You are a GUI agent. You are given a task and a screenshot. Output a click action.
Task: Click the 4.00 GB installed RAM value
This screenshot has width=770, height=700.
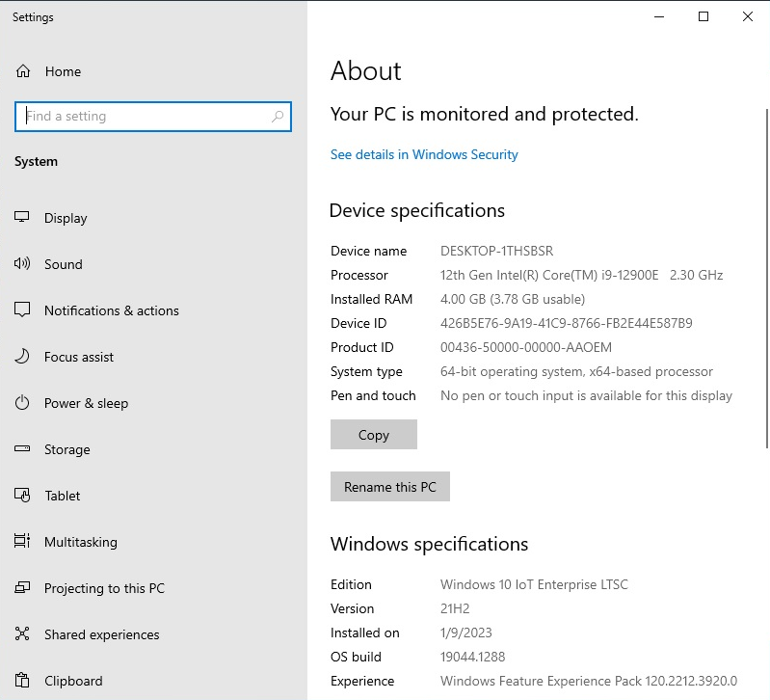(513, 299)
